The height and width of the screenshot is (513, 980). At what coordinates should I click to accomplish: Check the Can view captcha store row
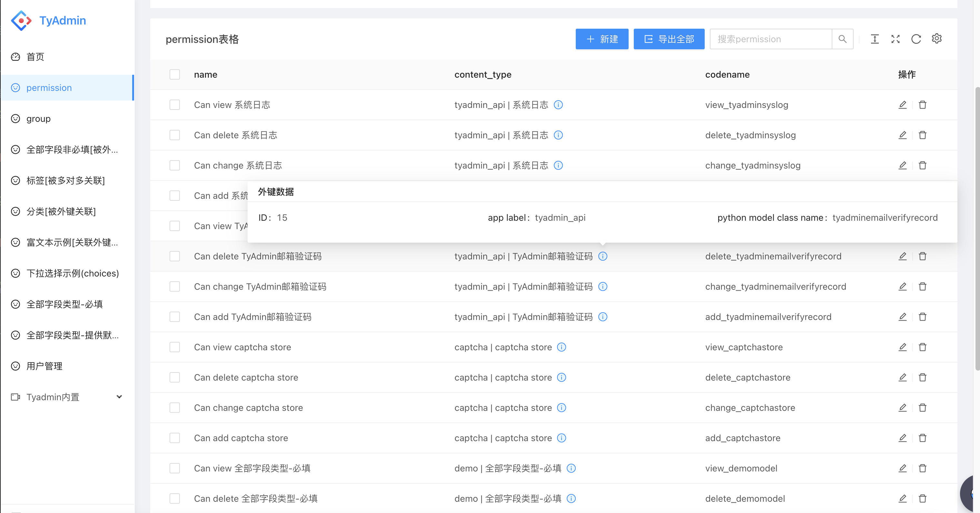[175, 347]
